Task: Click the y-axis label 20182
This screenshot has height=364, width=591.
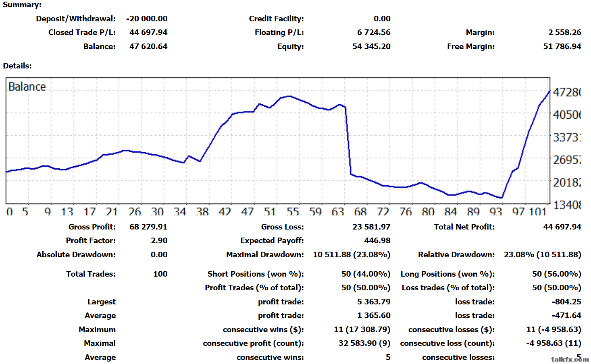Action: 567,182
